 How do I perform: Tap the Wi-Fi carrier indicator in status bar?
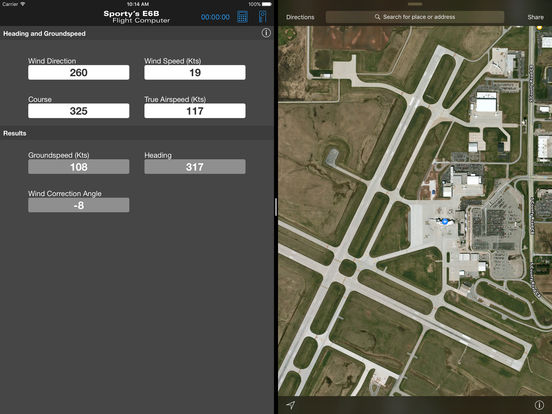coord(13,4)
